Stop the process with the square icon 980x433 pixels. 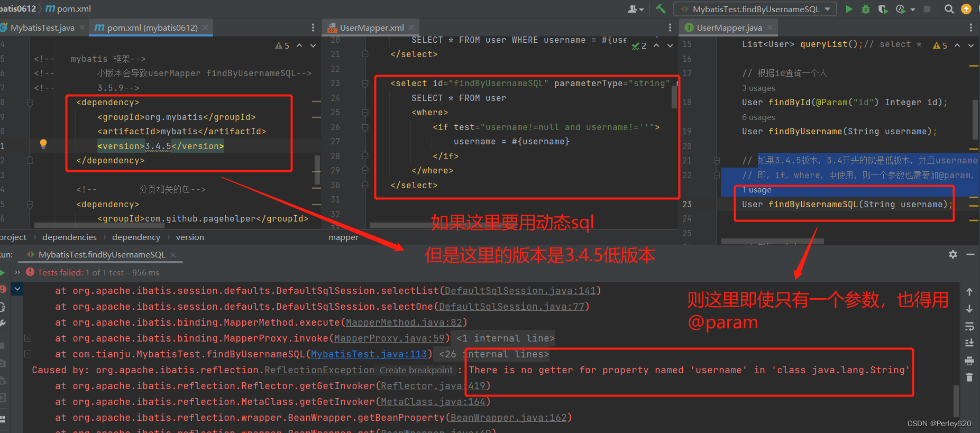[927, 9]
